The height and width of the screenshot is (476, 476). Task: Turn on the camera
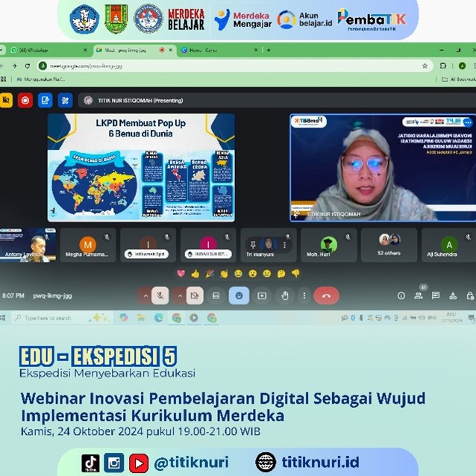coord(194,295)
